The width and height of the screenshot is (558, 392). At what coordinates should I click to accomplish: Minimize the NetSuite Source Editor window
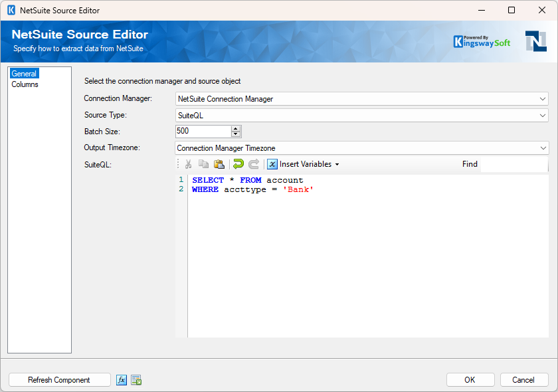pyautogui.click(x=482, y=10)
